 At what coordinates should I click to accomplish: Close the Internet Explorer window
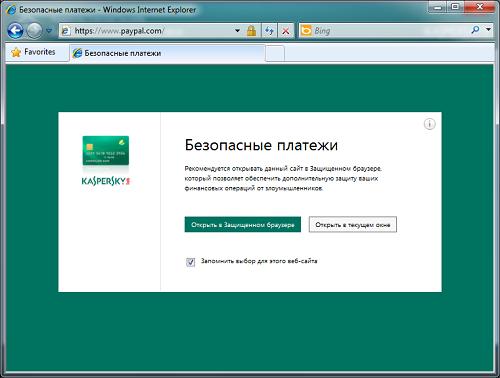tap(480, 7)
